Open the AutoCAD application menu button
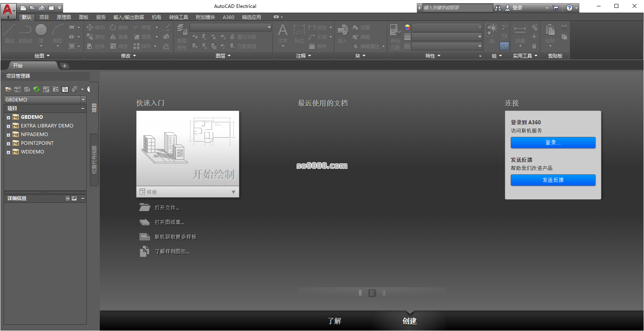The image size is (644, 331). click(x=8, y=11)
